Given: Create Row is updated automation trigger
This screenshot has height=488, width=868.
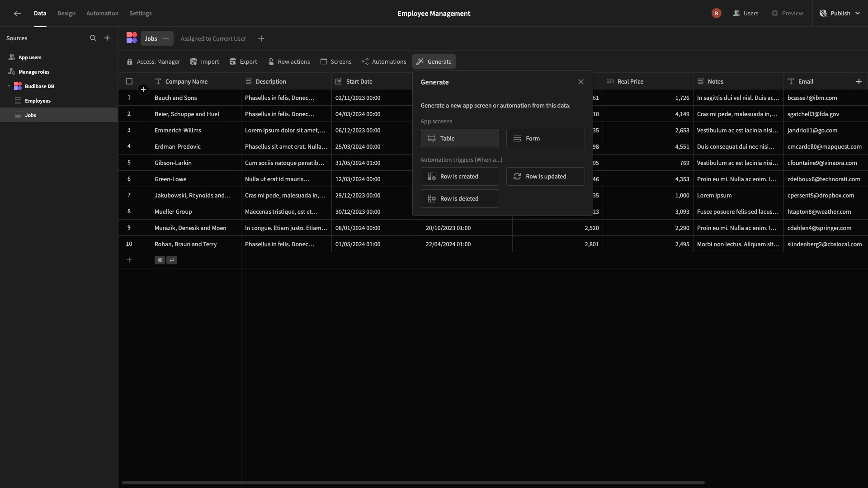Looking at the screenshot, I should pyautogui.click(x=546, y=176).
